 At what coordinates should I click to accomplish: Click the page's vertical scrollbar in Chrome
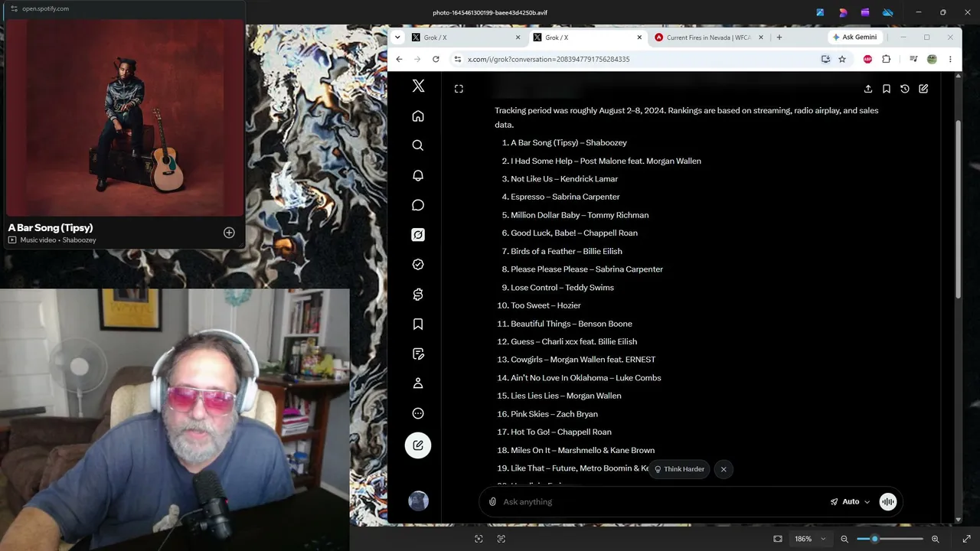(958, 209)
